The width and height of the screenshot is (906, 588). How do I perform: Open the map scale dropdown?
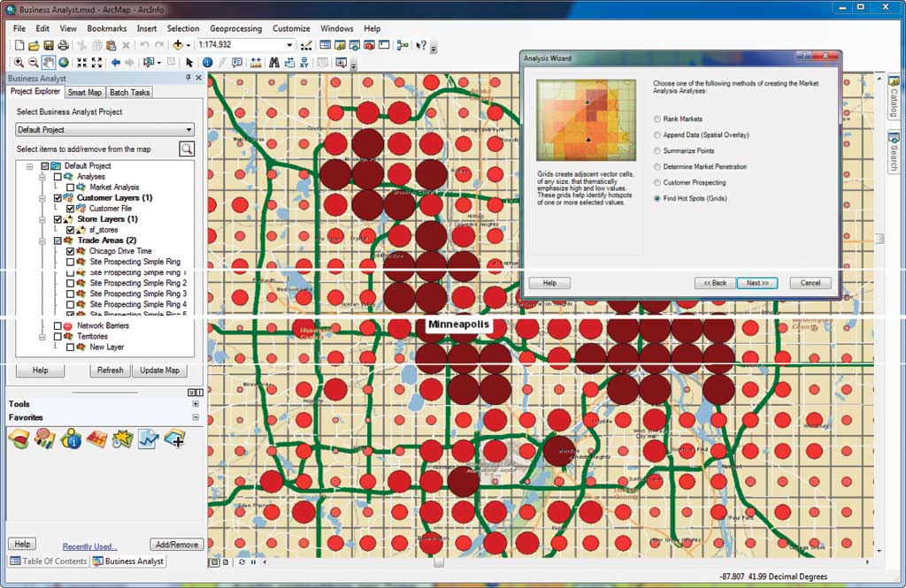coord(289,45)
